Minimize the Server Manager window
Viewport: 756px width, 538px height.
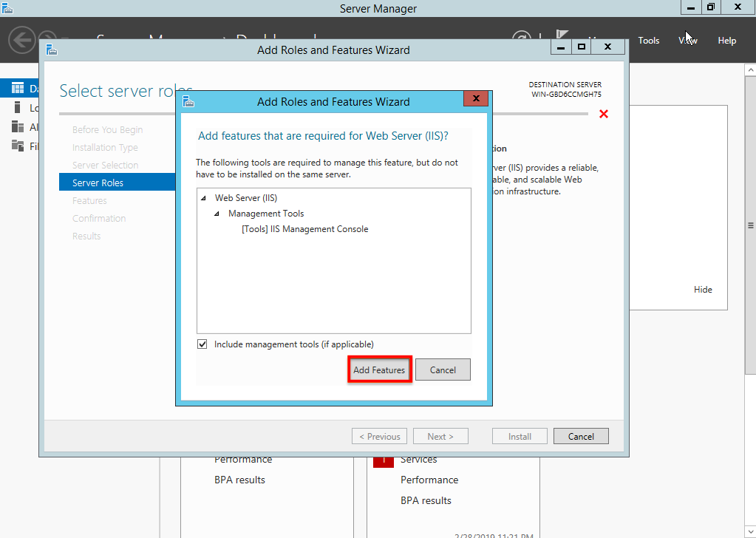coord(691,7)
